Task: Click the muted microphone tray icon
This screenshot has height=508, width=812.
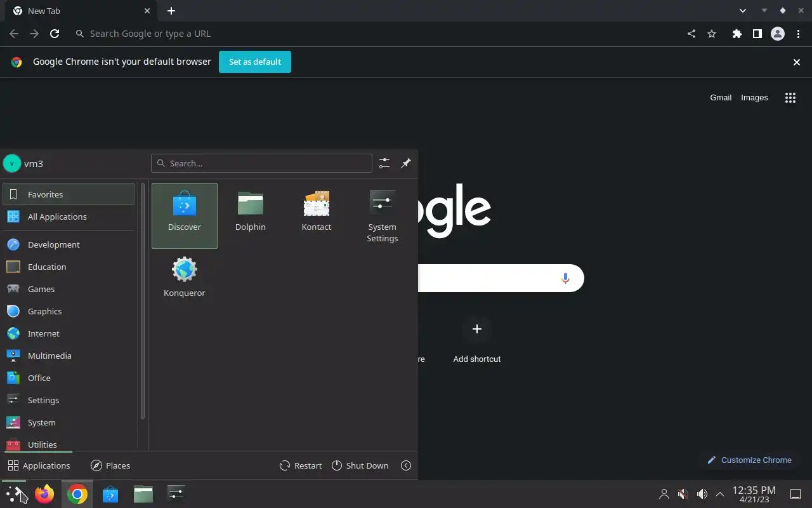Action: coord(683,494)
